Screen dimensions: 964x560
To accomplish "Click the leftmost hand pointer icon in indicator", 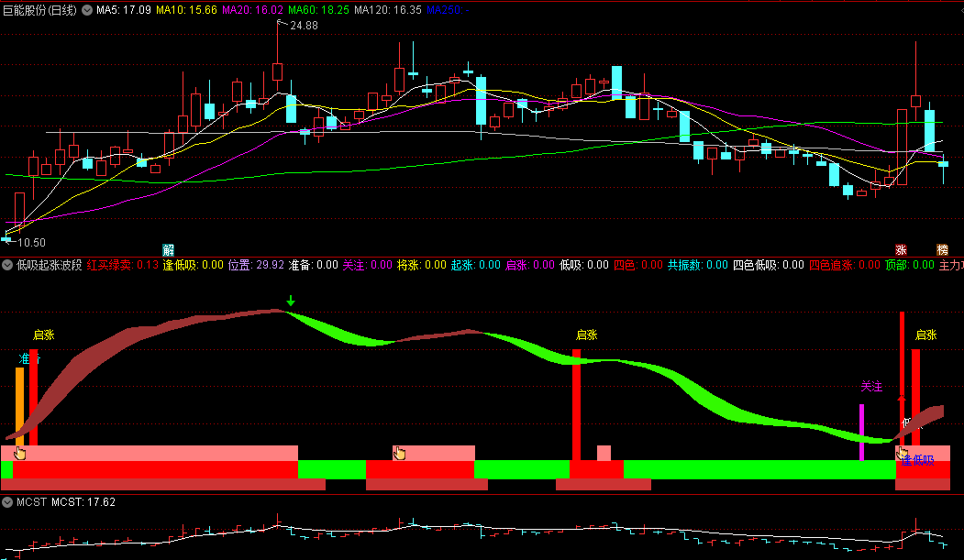I will pos(19,453).
